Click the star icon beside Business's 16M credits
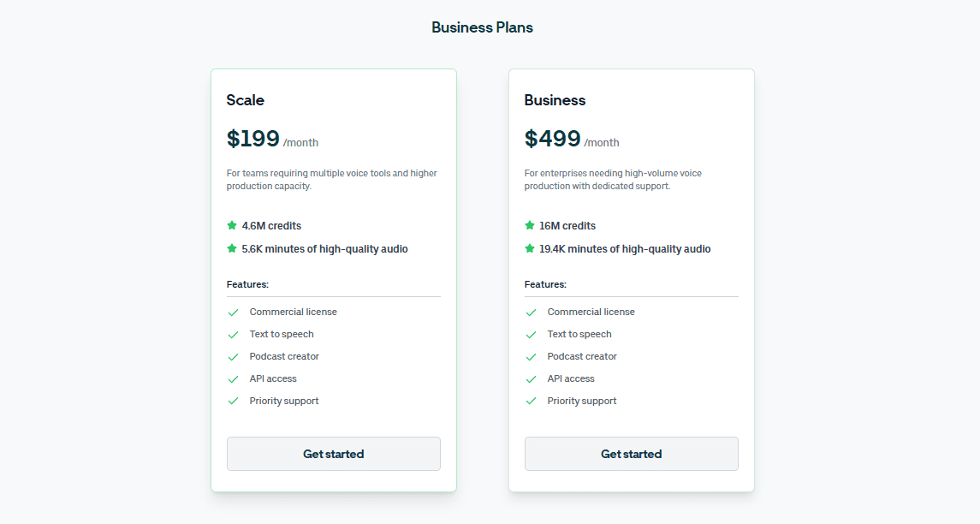 [x=530, y=225]
